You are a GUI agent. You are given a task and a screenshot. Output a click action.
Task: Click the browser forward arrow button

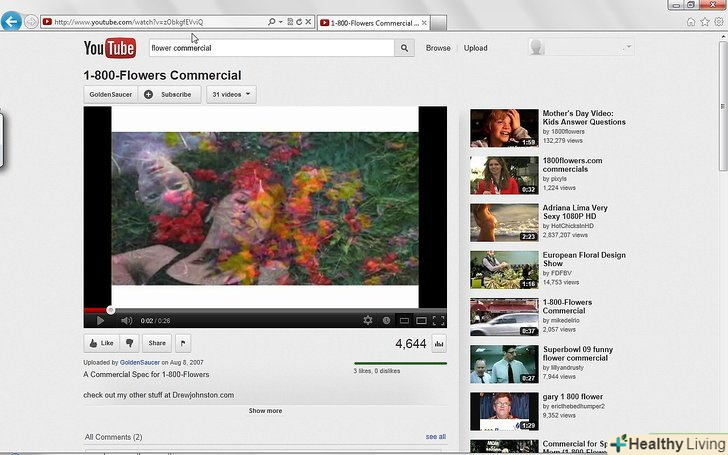tap(31, 22)
